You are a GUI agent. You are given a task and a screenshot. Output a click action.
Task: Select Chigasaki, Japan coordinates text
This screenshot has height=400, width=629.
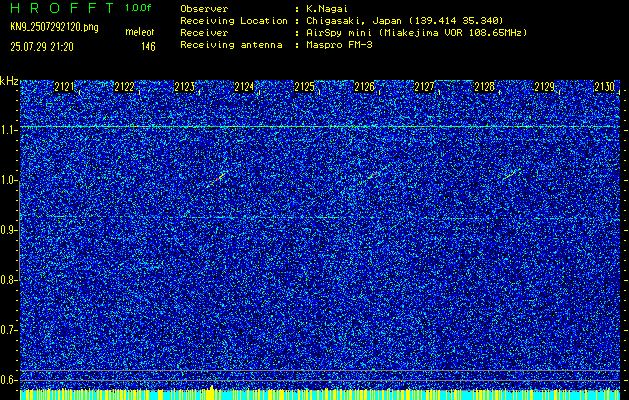[x=404, y=21]
